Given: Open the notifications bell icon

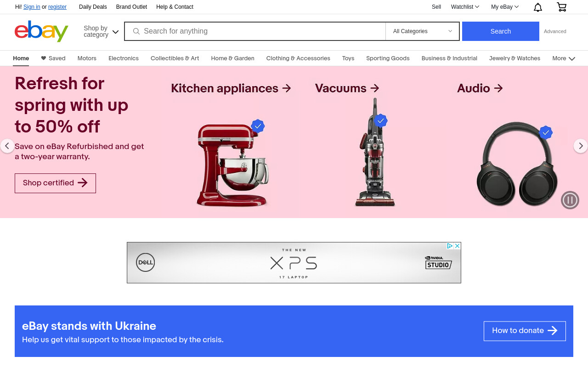Looking at the screenshot, I should pyautogui.click(x=537, y=7).
